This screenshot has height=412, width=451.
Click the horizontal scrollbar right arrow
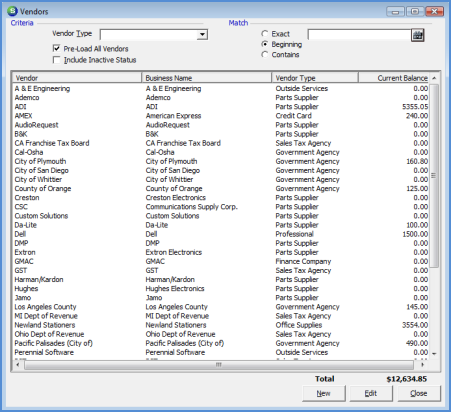click(x=422, y=365)
